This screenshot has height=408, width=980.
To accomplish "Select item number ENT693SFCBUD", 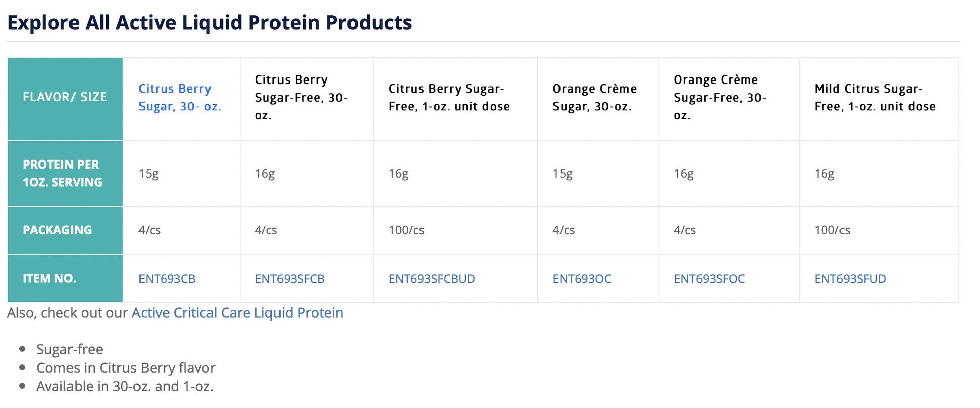I will [432, 279].
